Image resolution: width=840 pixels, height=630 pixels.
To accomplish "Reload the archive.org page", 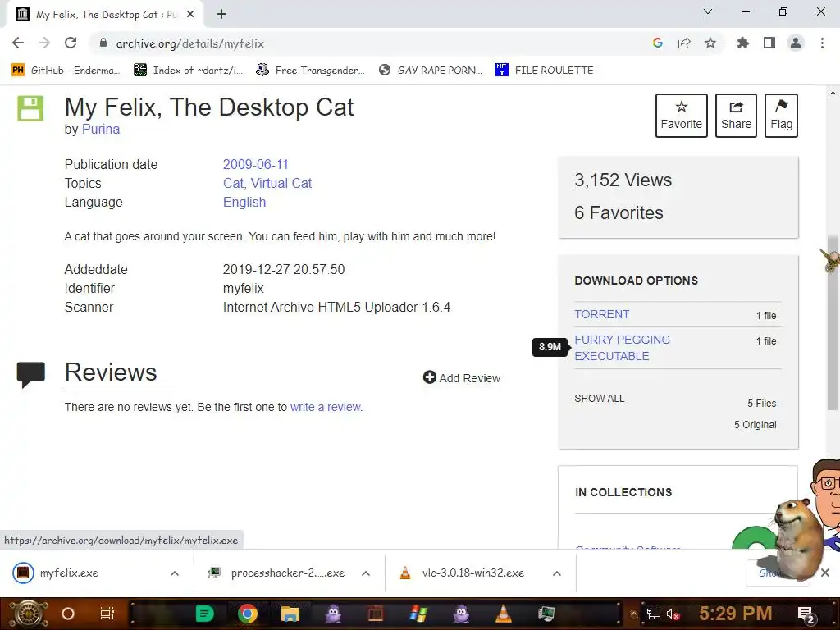I will click(71, 43).
